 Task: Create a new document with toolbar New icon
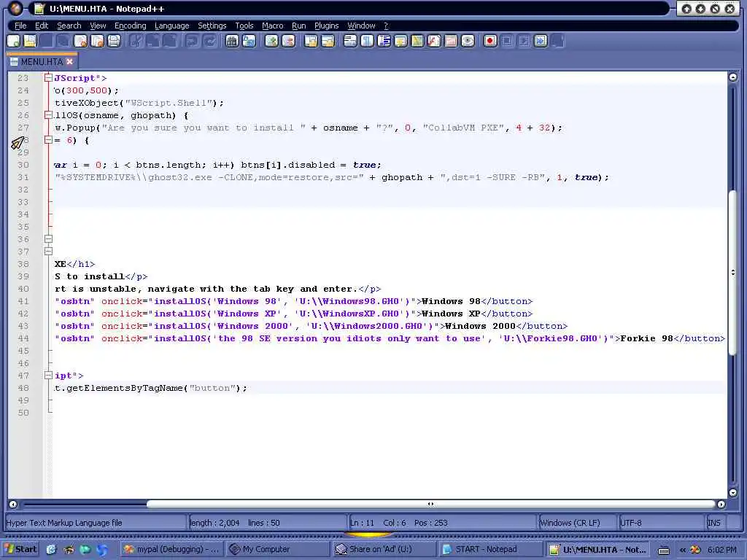pos(13,41)
